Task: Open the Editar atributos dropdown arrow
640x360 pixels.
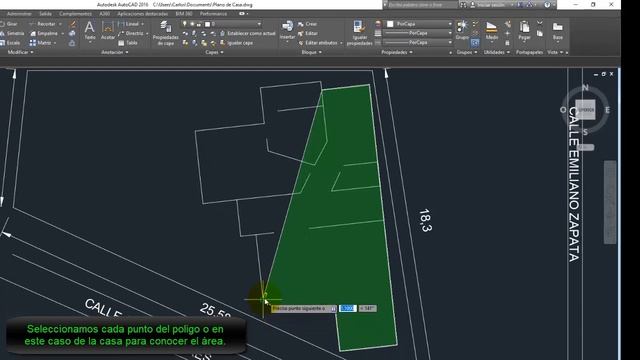Action: tap(341, 43)
